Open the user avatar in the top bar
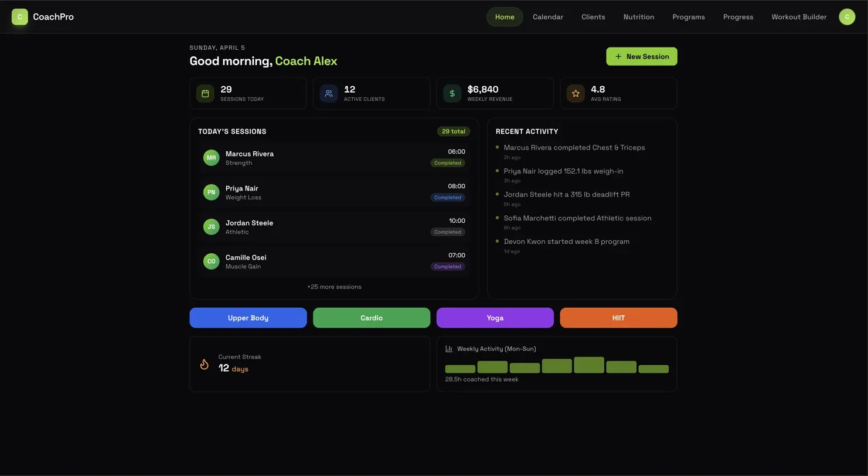Image resolution: width=868 pixels, height=476 pixels. click(847, 17)
